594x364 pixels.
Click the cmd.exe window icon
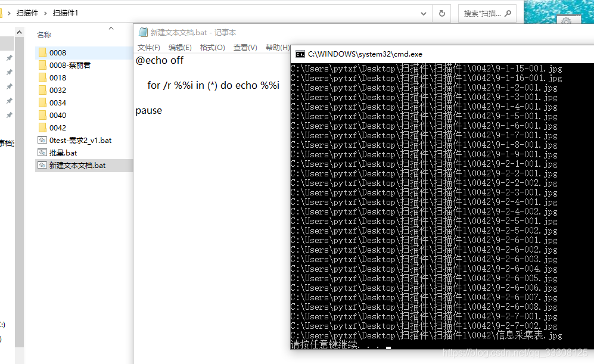300,54
